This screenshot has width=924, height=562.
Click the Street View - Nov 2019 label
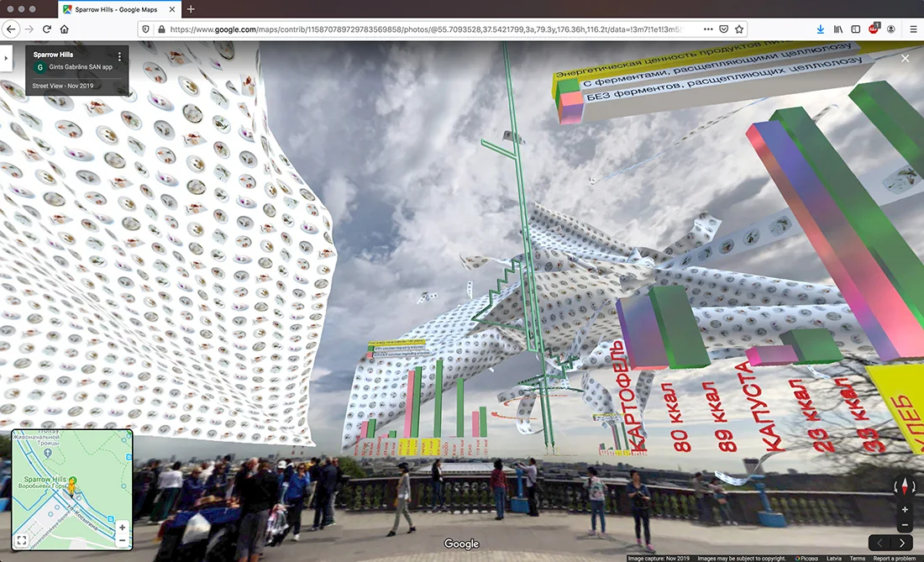click(x=62, y=86)
